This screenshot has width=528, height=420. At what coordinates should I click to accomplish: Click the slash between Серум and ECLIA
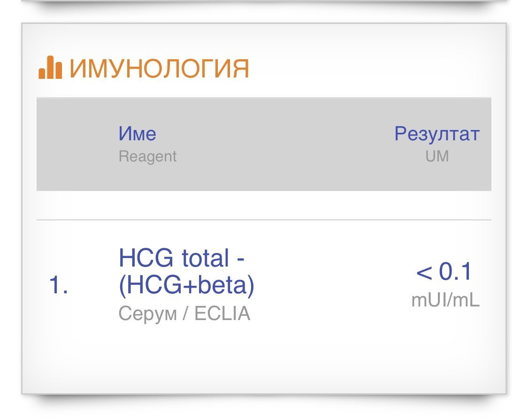(x=185, y=314)
